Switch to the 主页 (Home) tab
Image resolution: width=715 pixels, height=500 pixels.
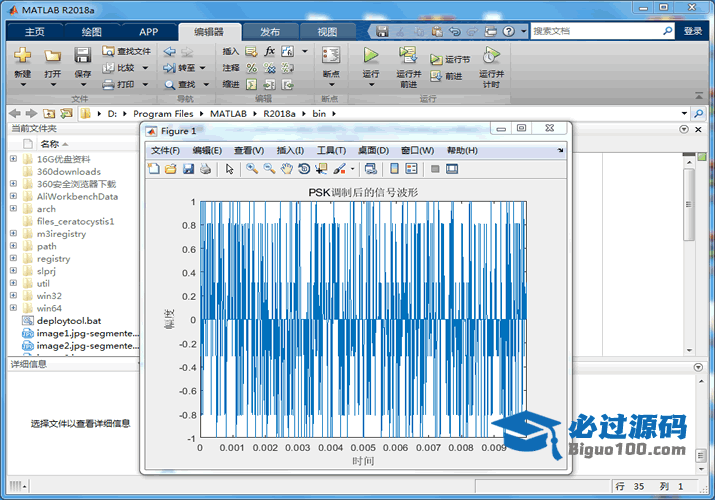pyautogui.click(x=35, y=32)
